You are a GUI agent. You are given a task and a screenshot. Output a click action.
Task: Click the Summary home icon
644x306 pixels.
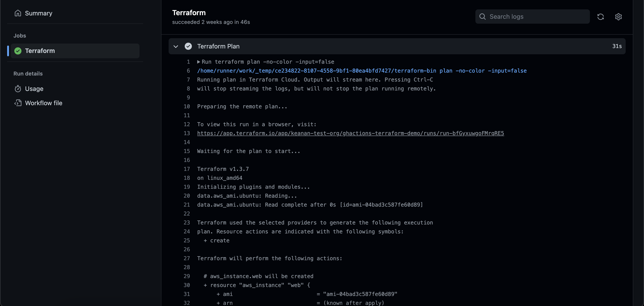click(18, 13)
